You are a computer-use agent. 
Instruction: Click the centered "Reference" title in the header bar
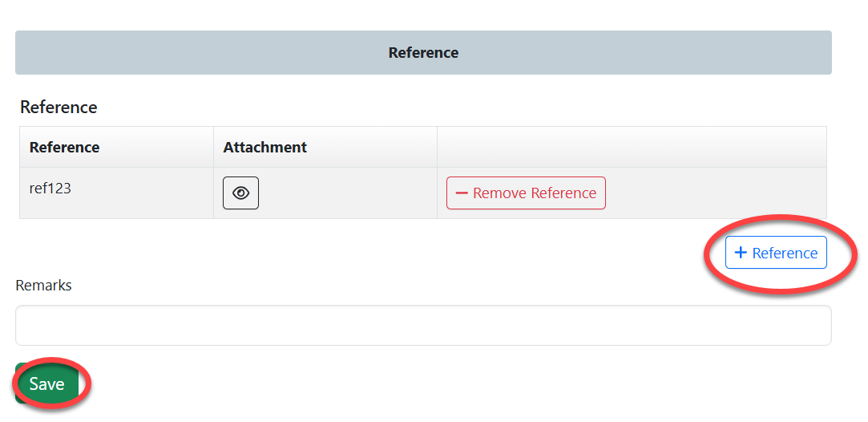[423, 53]
